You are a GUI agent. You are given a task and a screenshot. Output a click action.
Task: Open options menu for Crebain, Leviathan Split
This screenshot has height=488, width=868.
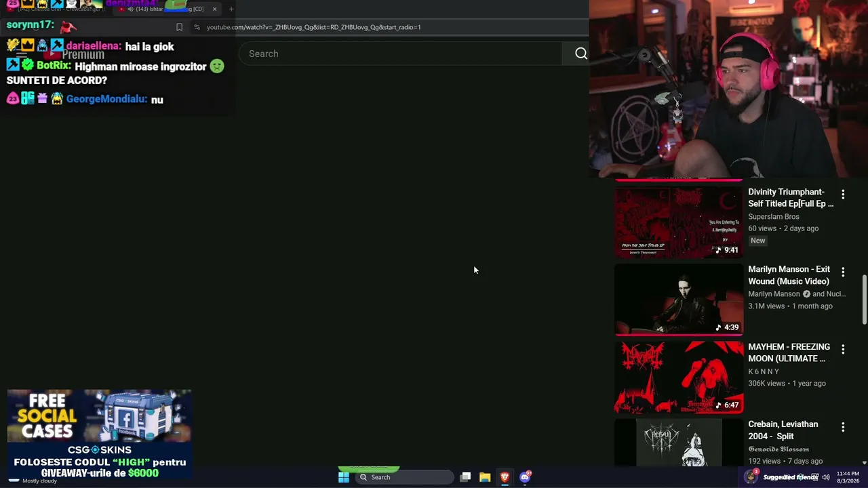pyautogui.click(x=843, y=427)
